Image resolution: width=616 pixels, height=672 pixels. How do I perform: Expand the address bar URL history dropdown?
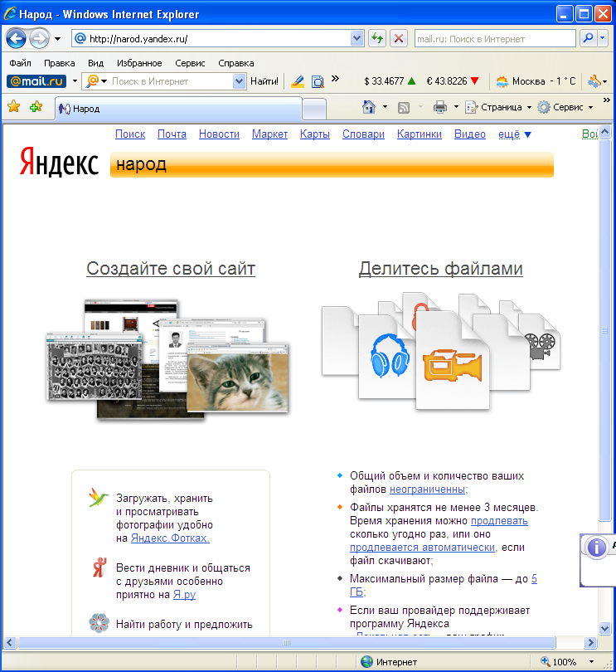(x=357, y=38)
